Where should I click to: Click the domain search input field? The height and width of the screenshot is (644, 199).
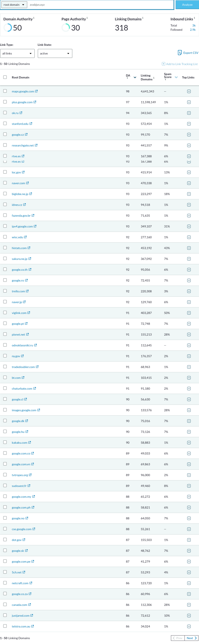coord(101,5)
